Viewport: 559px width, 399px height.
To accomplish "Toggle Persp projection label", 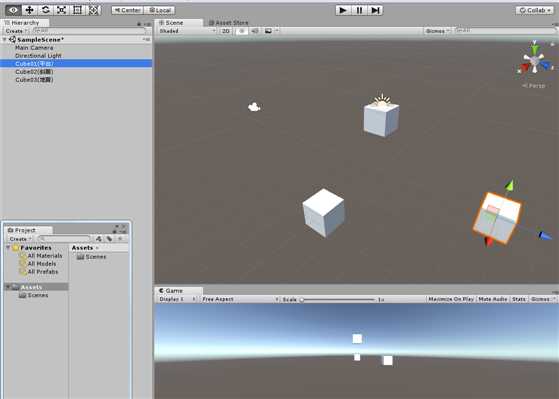I will (x=534, y=86).
